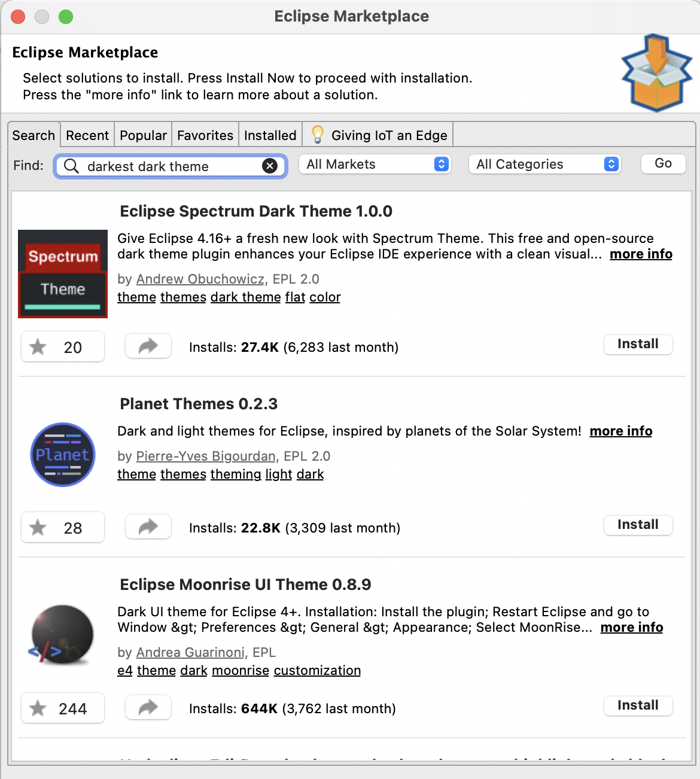Click the green zoom window button
The image size is (700, 779).
(66, 17)
